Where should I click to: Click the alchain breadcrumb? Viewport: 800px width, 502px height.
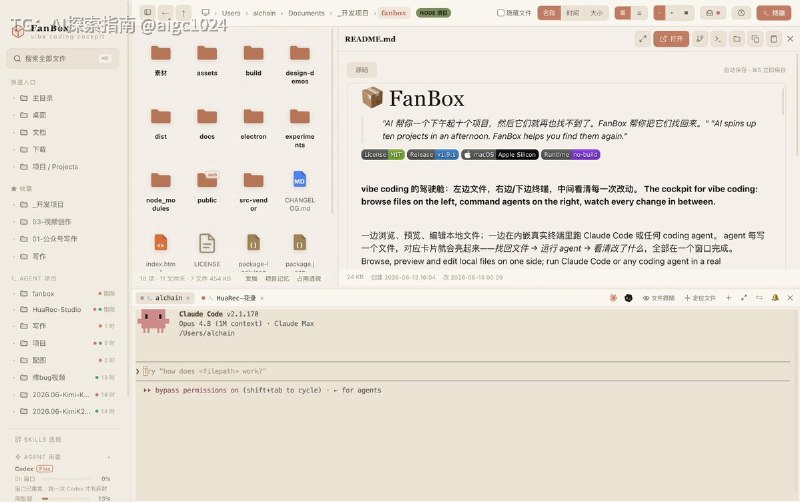pyautogui.click(x=264, y=13)
